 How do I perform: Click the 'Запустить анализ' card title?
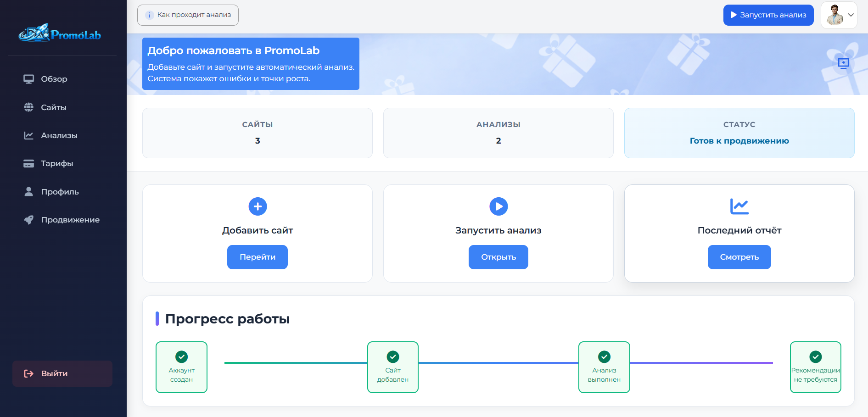pyautogui.click(x=498, y=230)
